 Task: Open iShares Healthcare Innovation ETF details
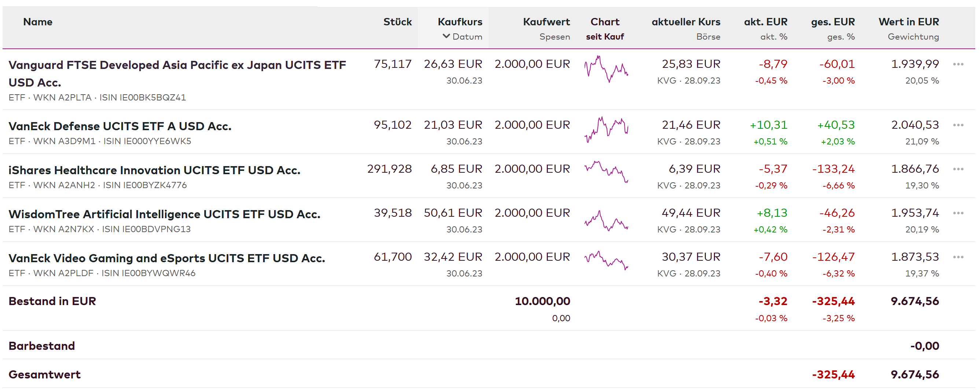click(x=154, y=170)
